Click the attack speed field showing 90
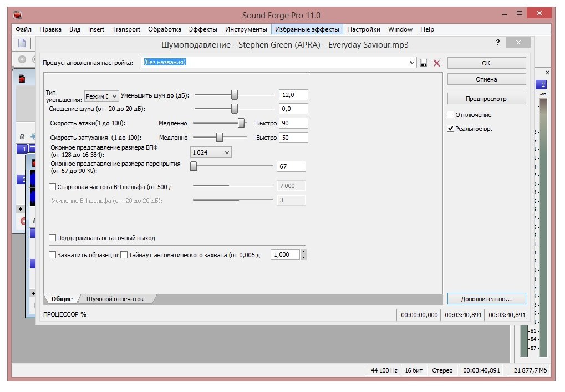Image resolution: width=565 pixels, height=392 pixels. coord(293,123)
